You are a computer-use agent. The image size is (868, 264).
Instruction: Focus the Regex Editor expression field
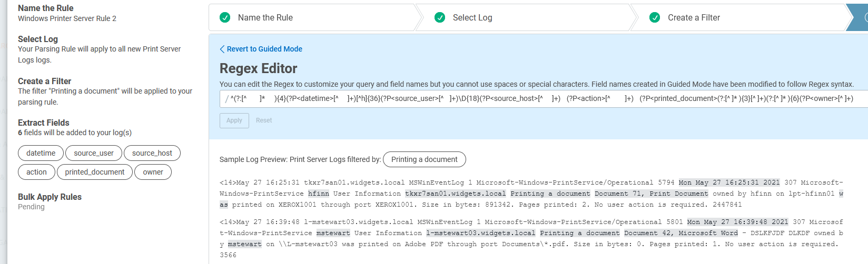[x=542, y=99]
